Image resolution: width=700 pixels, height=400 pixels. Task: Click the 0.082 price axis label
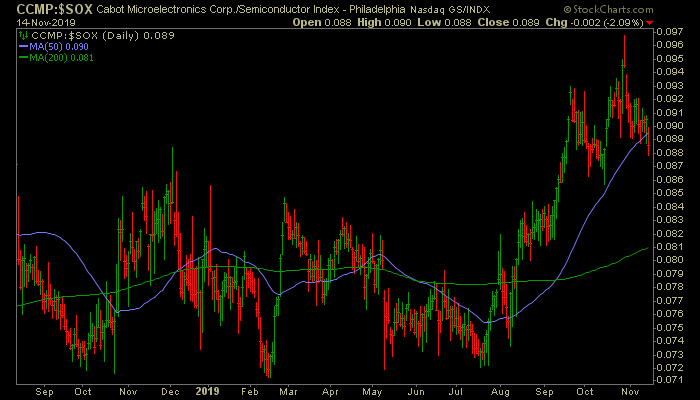670,233
